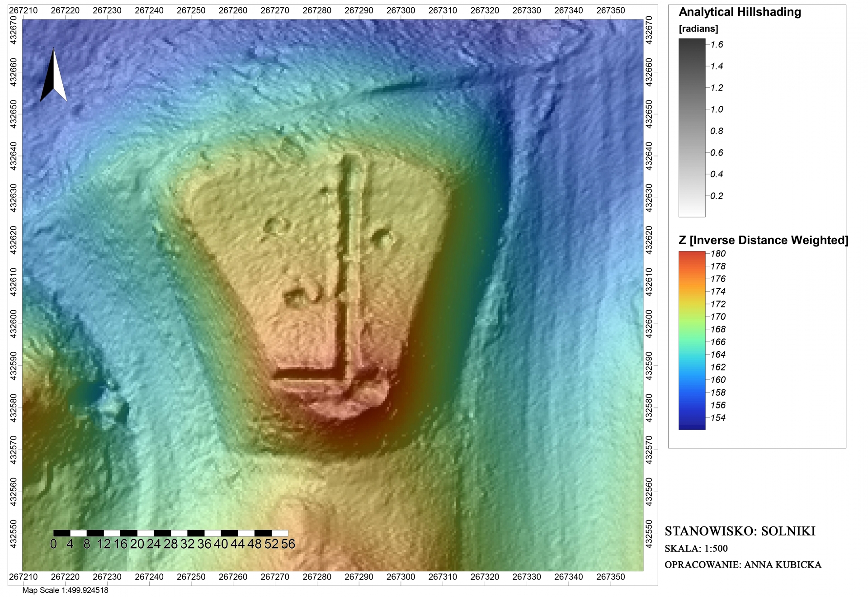868x597 pixels.
Task: Click Z legend elevation value 170
Action: (x=718, y=317)
